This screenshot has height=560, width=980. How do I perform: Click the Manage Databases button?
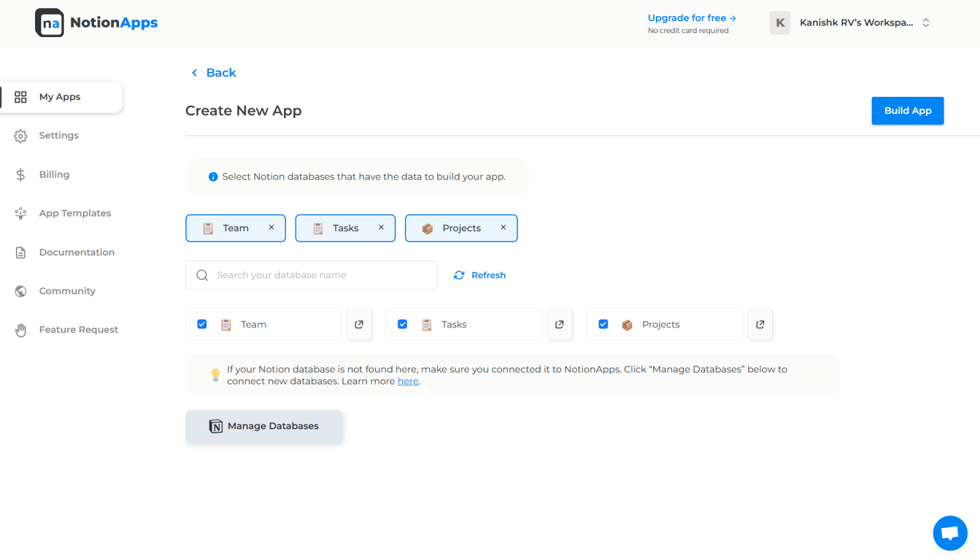(264, 426)
